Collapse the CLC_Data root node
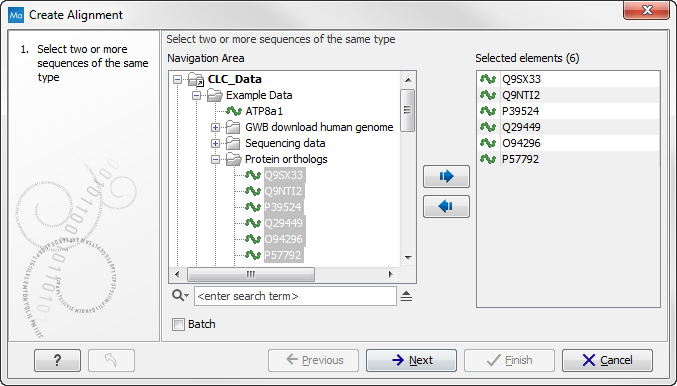 [x=177, y=79]
